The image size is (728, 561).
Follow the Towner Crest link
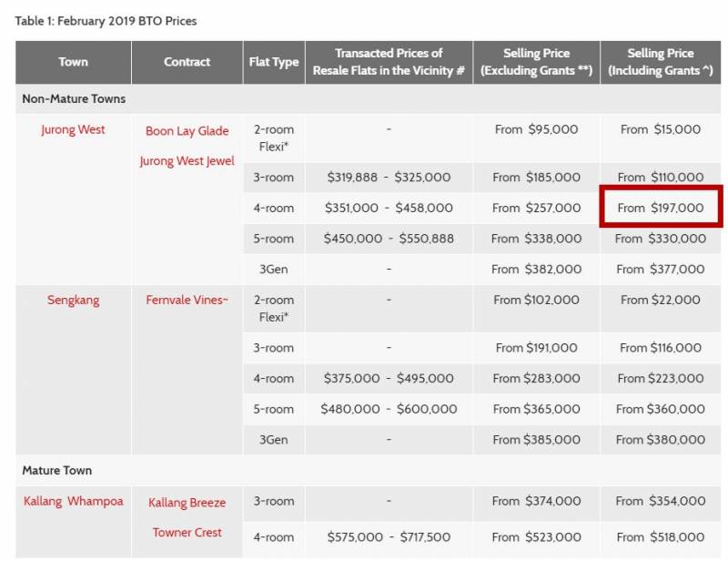(187, 533)
